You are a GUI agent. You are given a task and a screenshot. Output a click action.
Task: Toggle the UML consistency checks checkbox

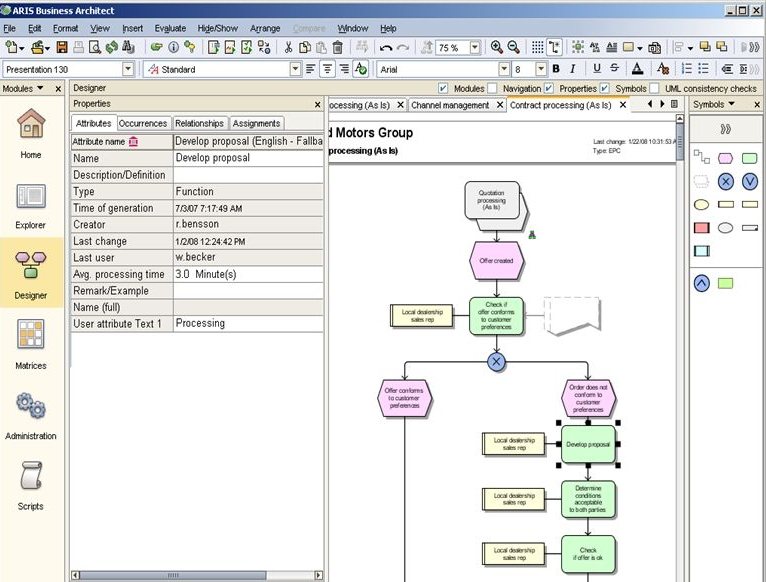tap(655, 88)
